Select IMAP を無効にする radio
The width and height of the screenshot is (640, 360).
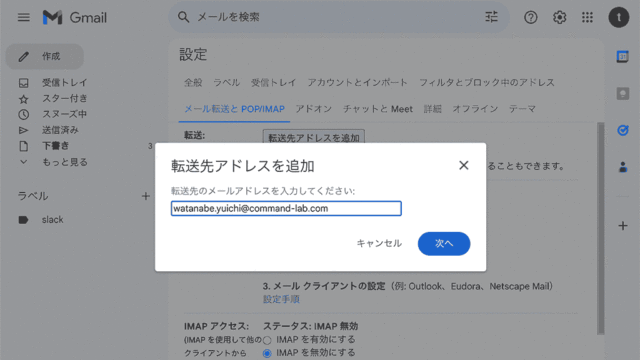coord(267,353)
